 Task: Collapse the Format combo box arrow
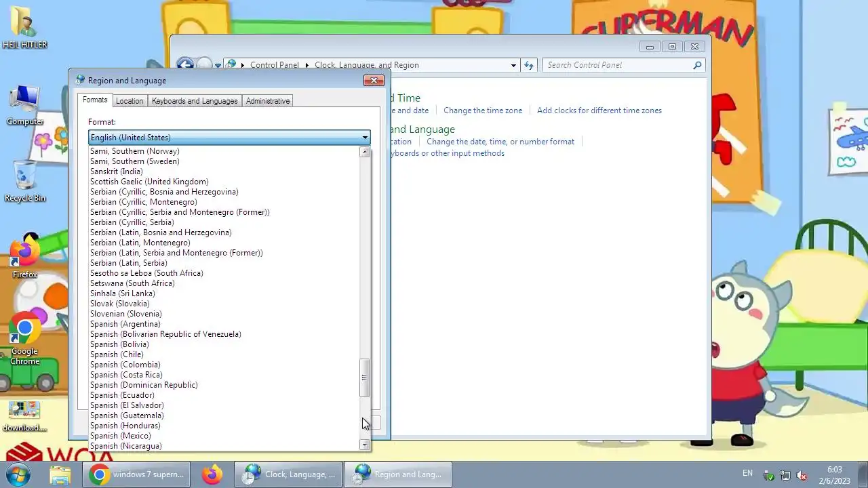(x=365, y=138)
